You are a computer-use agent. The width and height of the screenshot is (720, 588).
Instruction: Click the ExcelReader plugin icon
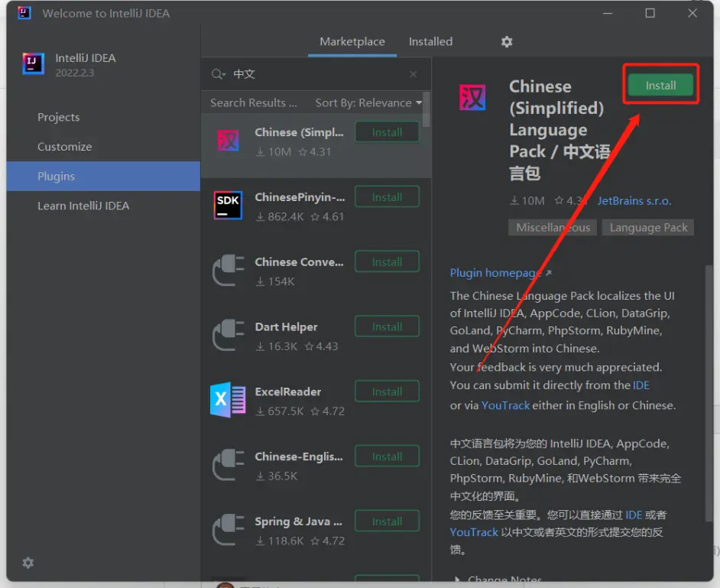point(228,400)
